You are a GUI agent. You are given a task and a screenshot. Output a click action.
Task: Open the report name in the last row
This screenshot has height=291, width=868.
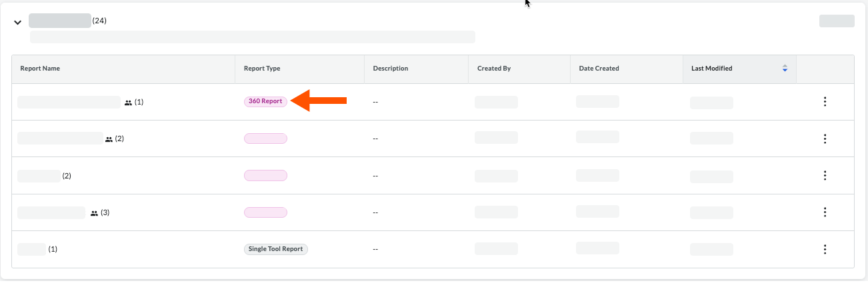coord(31,249)
